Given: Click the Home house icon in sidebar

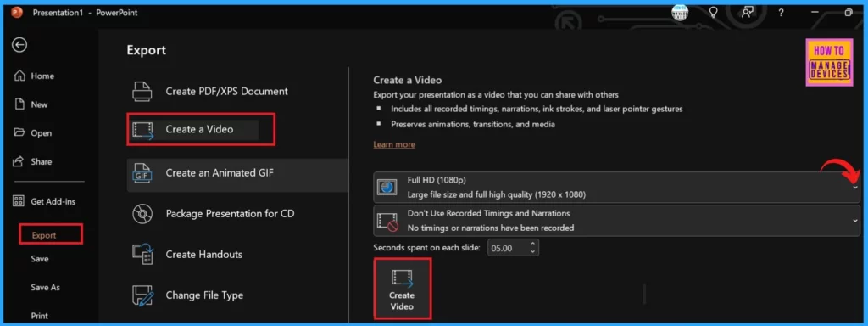Looking at the screenshot, I should pyautogui.click(x=20, y=76).
